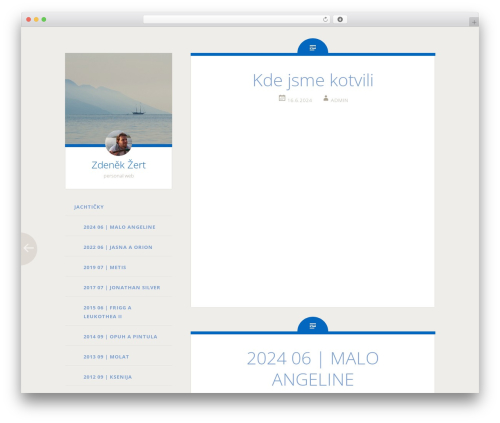Click the yellow minimize window button
This screenshot has height=423, width=500.
tap(36, 20)
